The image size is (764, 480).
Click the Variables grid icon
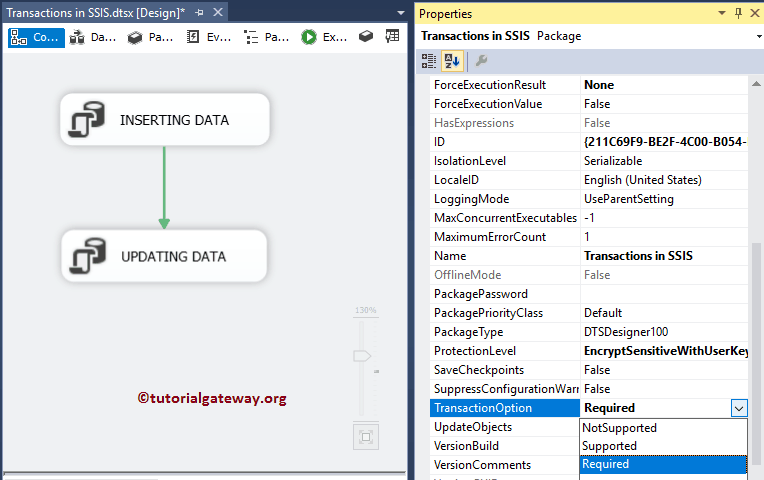392,36
